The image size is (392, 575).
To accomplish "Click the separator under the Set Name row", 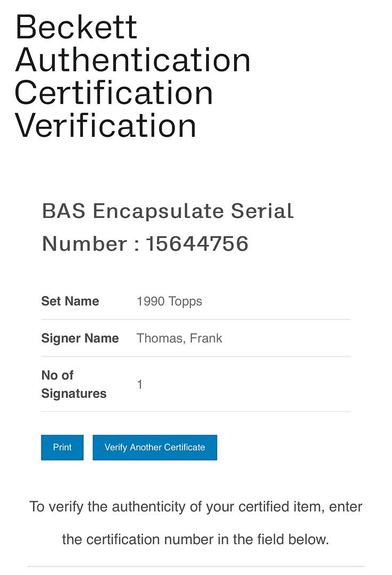I will 196,319.
